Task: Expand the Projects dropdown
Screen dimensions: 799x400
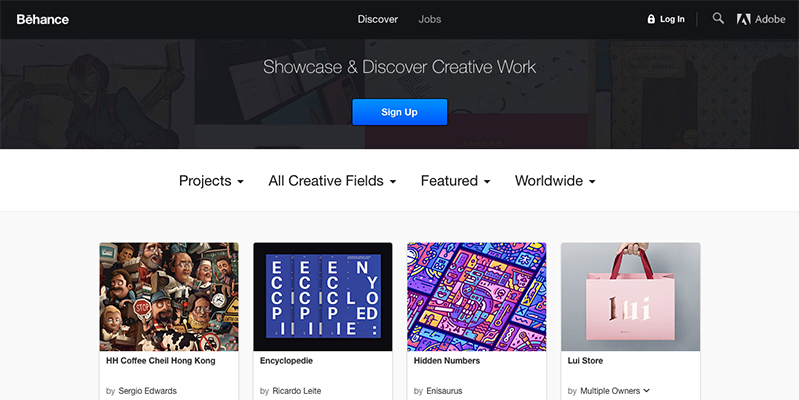Action: pyautogui.click(x=211, y=181)
